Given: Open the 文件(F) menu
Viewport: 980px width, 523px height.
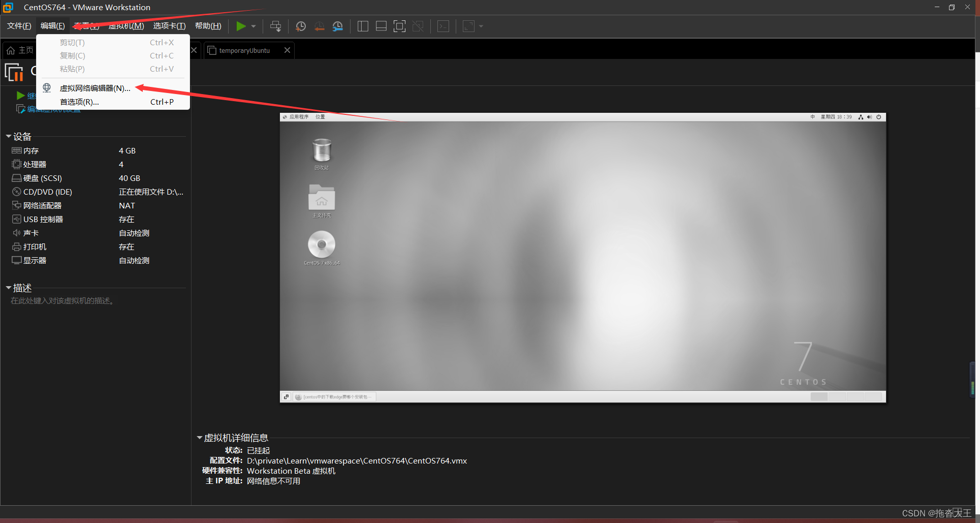Looking at the screenshot, I should click(x=19, y=26).
